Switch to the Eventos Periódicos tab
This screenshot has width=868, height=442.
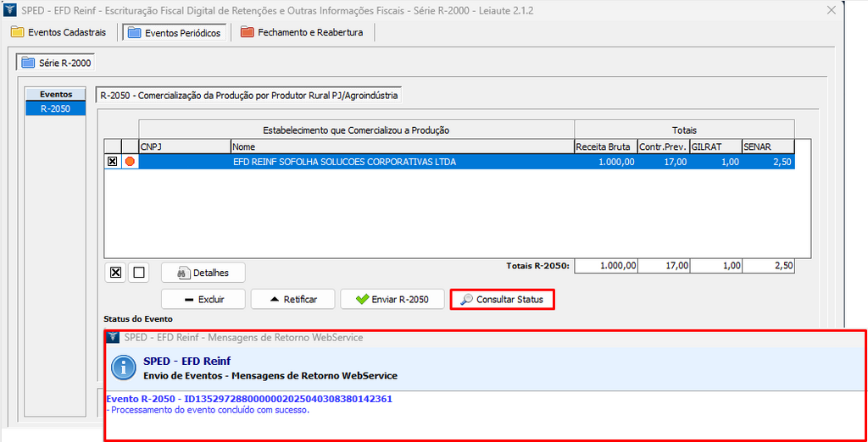click(x=174, y=32)
